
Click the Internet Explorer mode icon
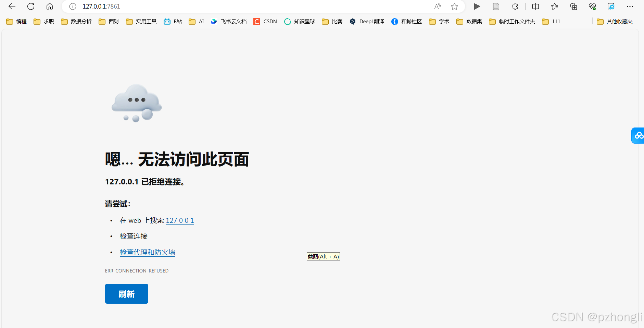click(x=611, y=6)
